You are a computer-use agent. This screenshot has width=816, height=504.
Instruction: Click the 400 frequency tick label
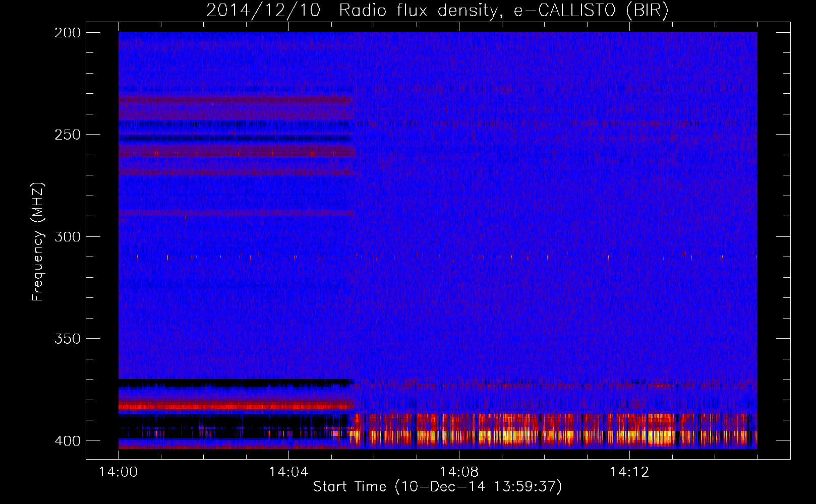tap(67, 441)
